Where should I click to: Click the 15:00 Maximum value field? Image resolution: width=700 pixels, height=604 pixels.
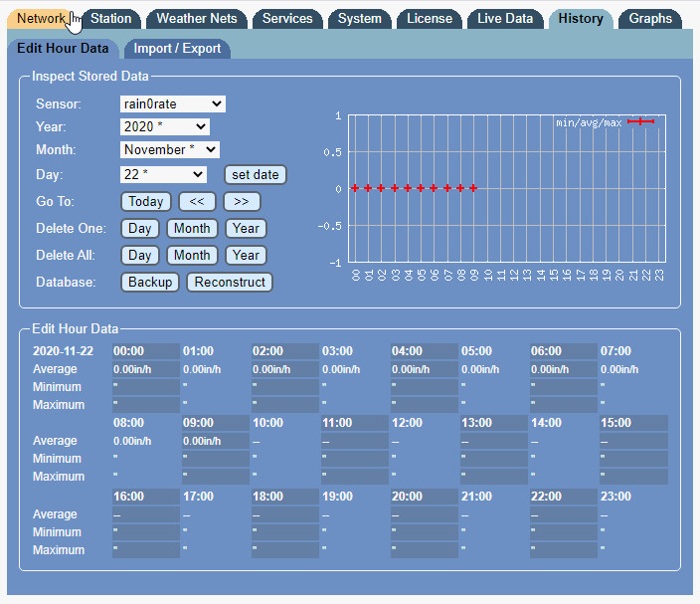point(634,477)
